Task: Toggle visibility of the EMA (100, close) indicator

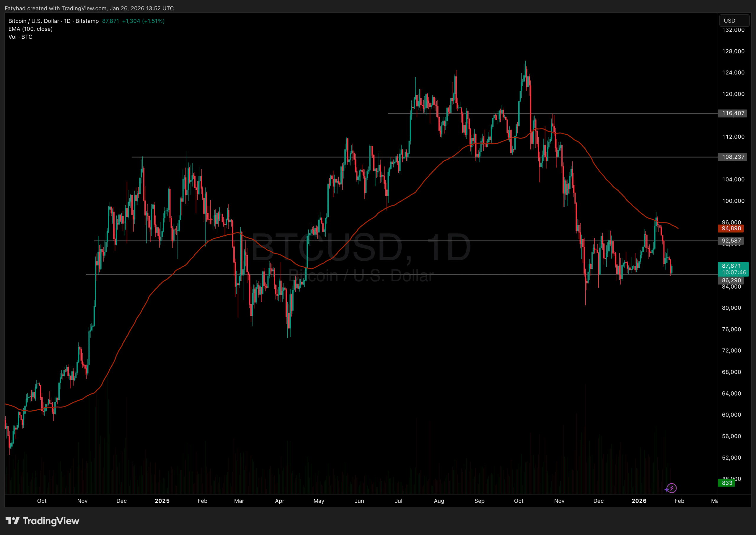Action: pos(30,29)
